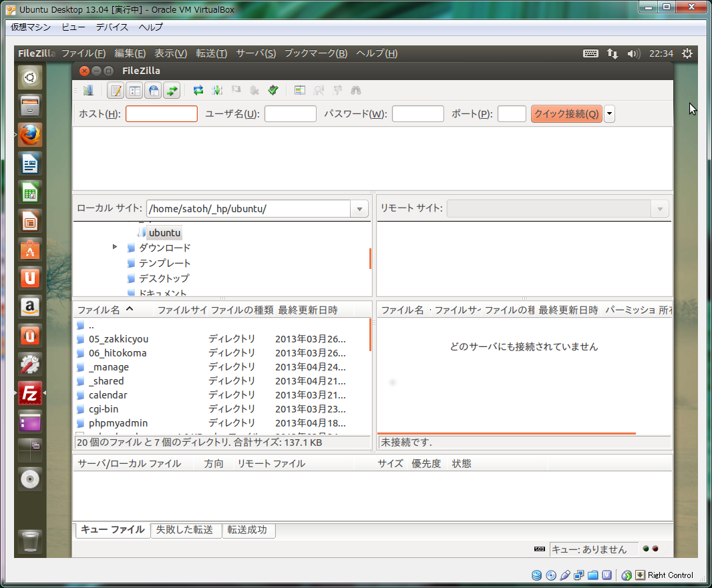Image resolution: width=712 pixels, height=588 pixels.
Task: Open the Ubuntu Dash home launcher icon
Action: pyautogui.click(x=30, y=77)
